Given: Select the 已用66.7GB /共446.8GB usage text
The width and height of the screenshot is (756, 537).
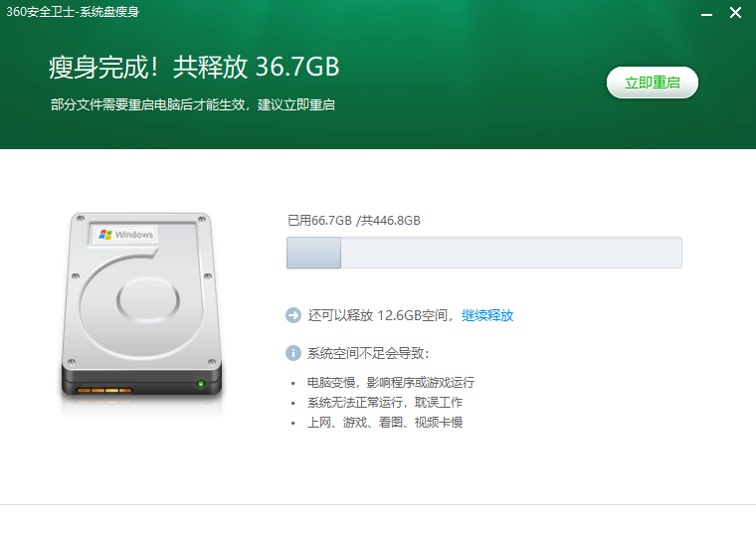Looking at the screenshot, I should coord(354,221).
